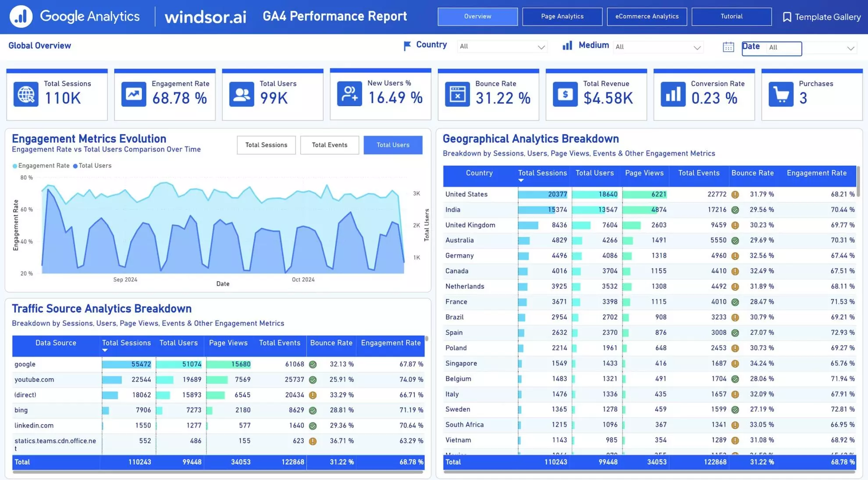Sort geographic table by Total Events
This screenshot has height=480, width=868.
(699, 173)
